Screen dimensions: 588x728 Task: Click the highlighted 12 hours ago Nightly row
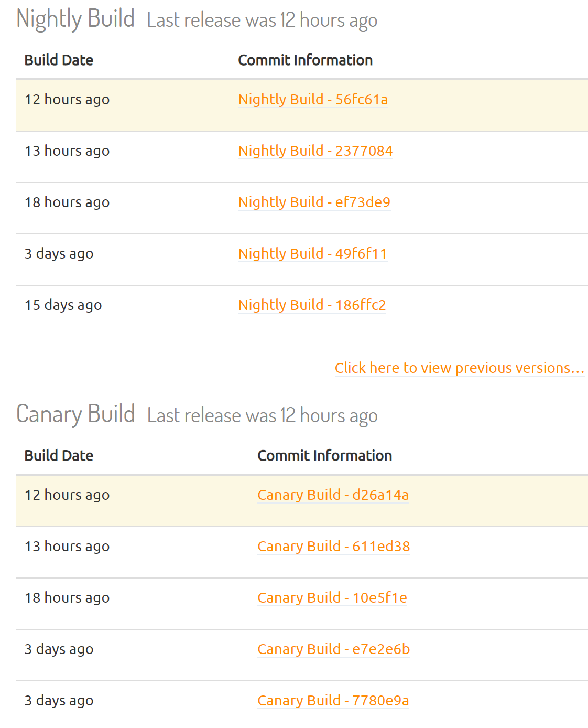coord(302,105)
